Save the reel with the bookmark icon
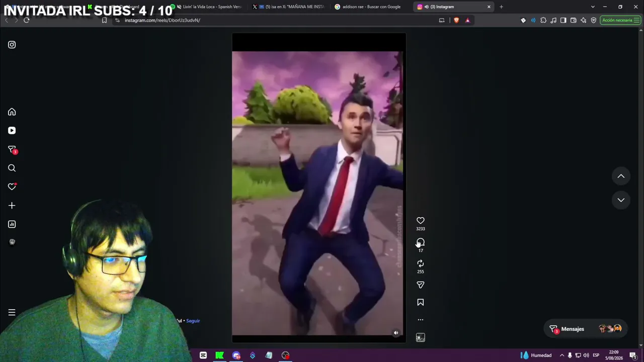The width and height of the screenshot is (644, 362). click(421, 302)
